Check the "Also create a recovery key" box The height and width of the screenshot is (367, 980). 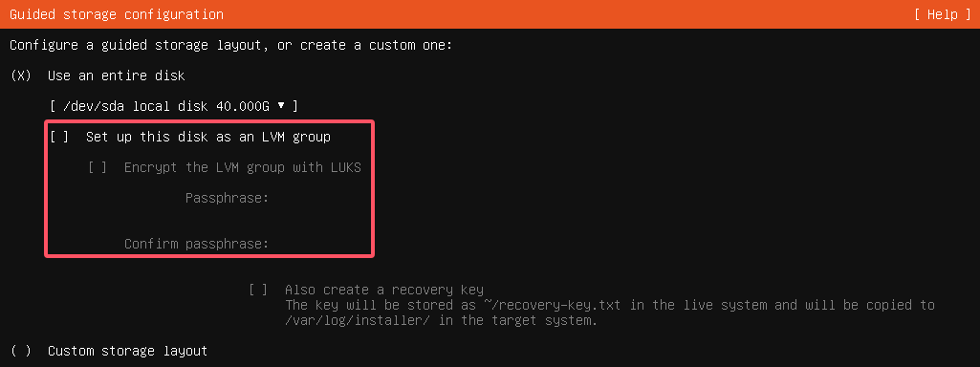pos(258,291)
